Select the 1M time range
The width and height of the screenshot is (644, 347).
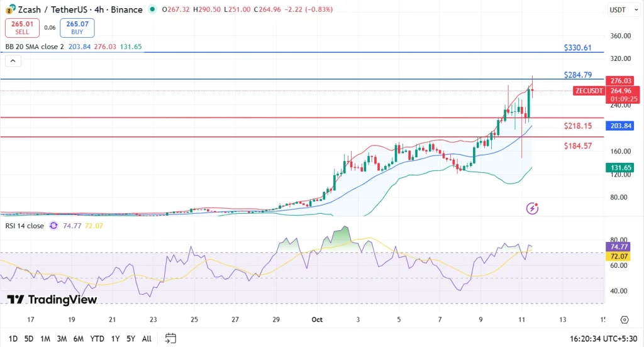[45, 339]
